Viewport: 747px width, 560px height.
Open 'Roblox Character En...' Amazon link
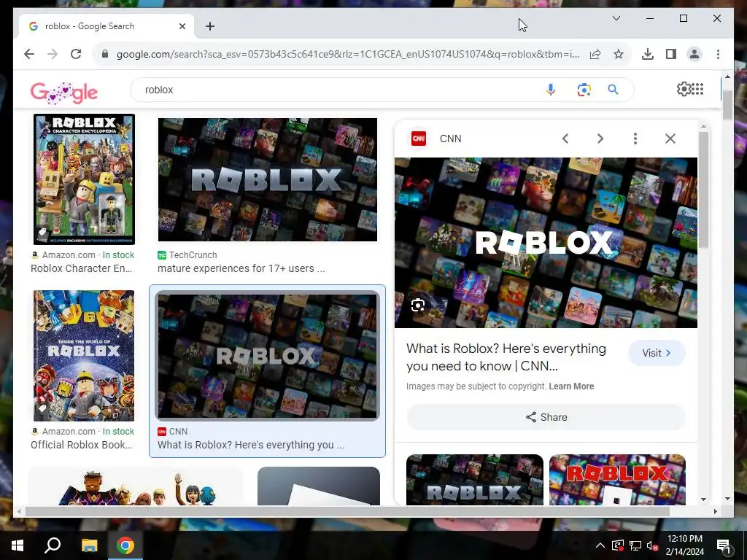point(82,268)
